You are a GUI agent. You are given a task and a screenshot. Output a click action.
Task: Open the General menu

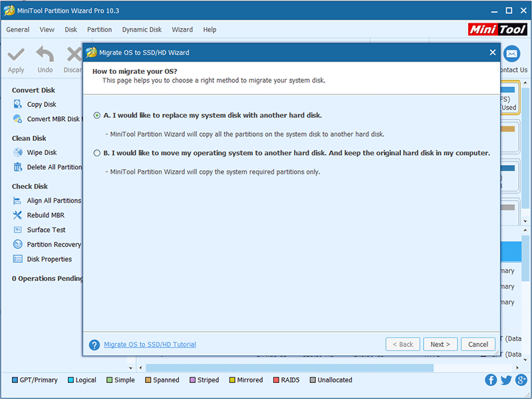click(18, 30)
